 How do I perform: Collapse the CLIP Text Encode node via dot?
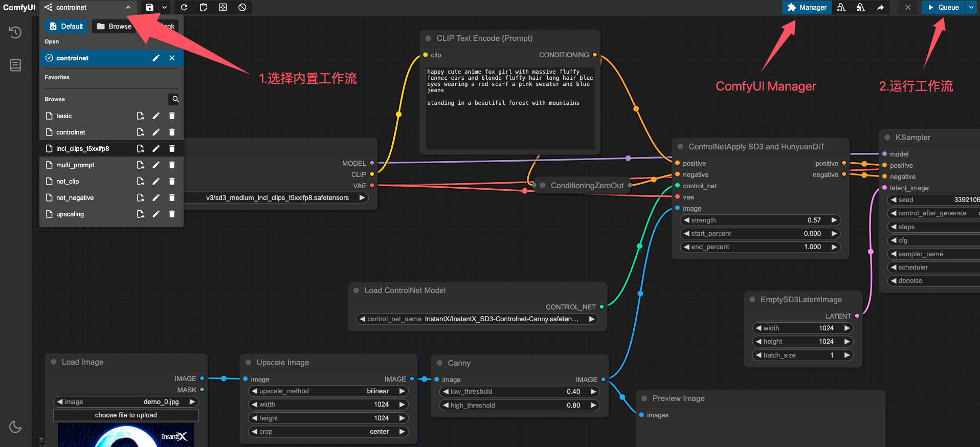click(428, 38)
